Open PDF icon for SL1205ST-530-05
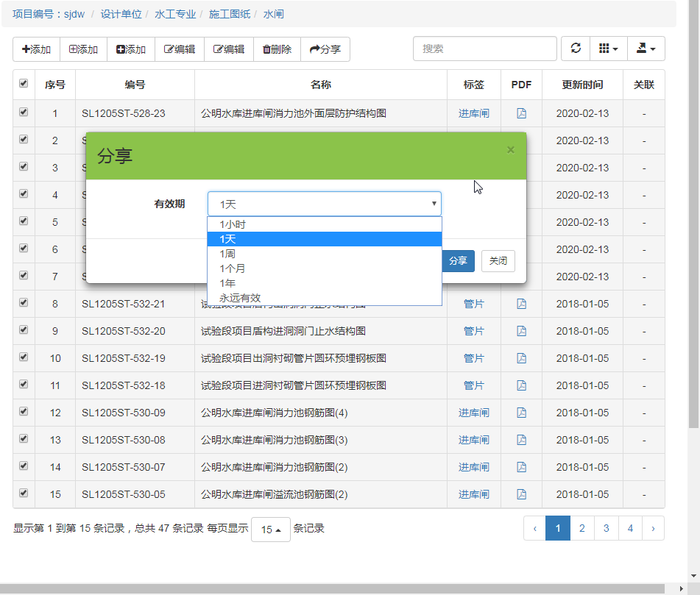The height and width of the screenshot is (595, 700). [521, 494]
